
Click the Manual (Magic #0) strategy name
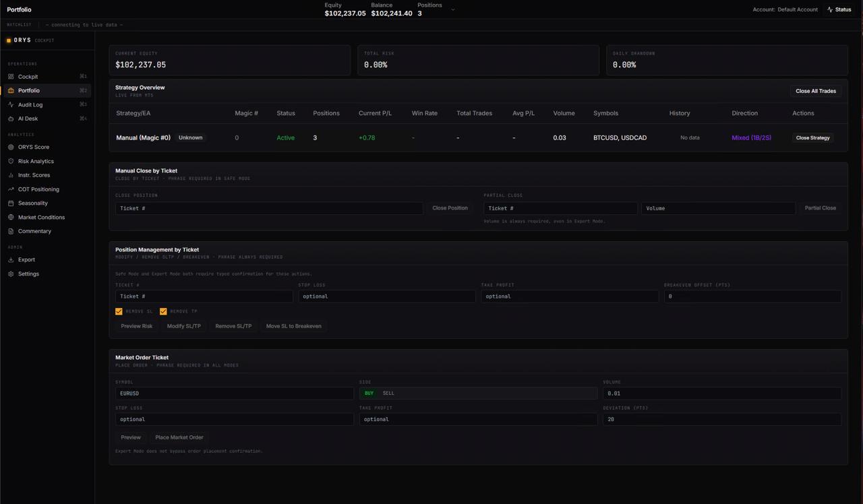[143, 137]
